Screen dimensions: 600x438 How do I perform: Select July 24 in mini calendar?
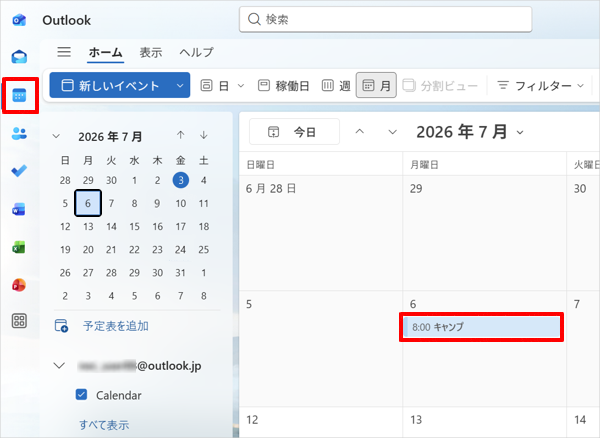181,249
